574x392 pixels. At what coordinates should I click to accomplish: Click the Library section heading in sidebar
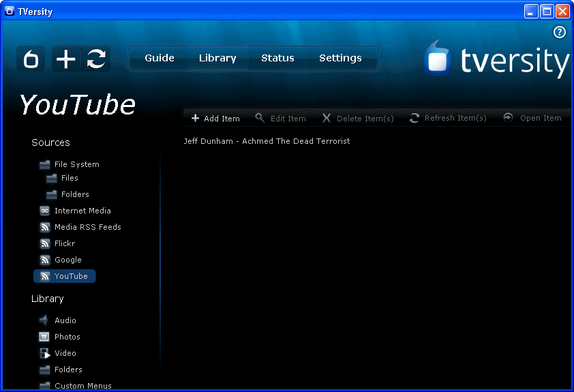point(47,299)
